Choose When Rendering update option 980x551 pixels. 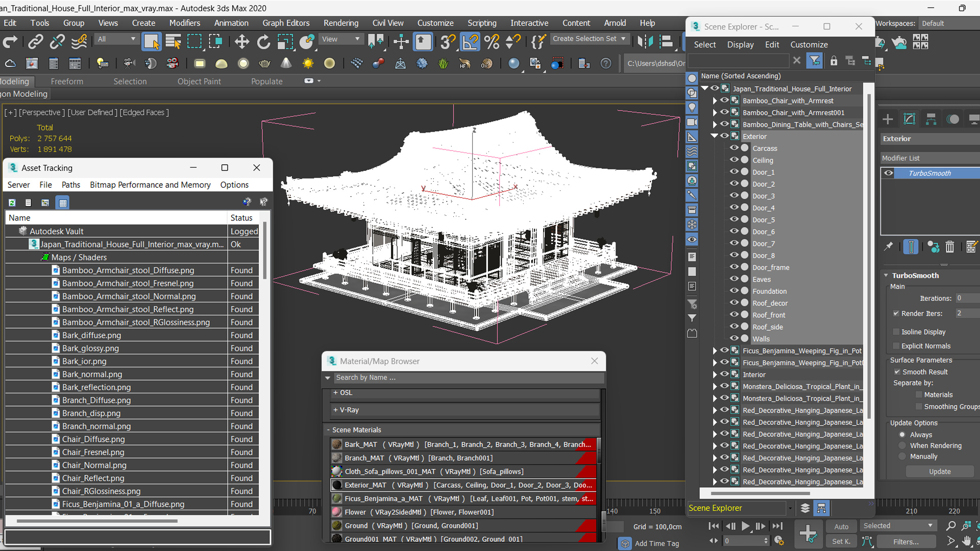point(902,445)
